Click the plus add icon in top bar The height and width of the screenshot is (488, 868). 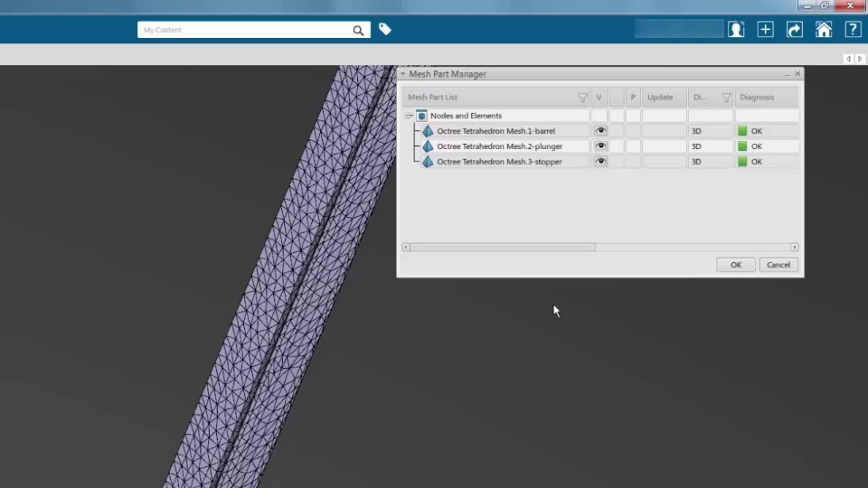click(765, 29)
